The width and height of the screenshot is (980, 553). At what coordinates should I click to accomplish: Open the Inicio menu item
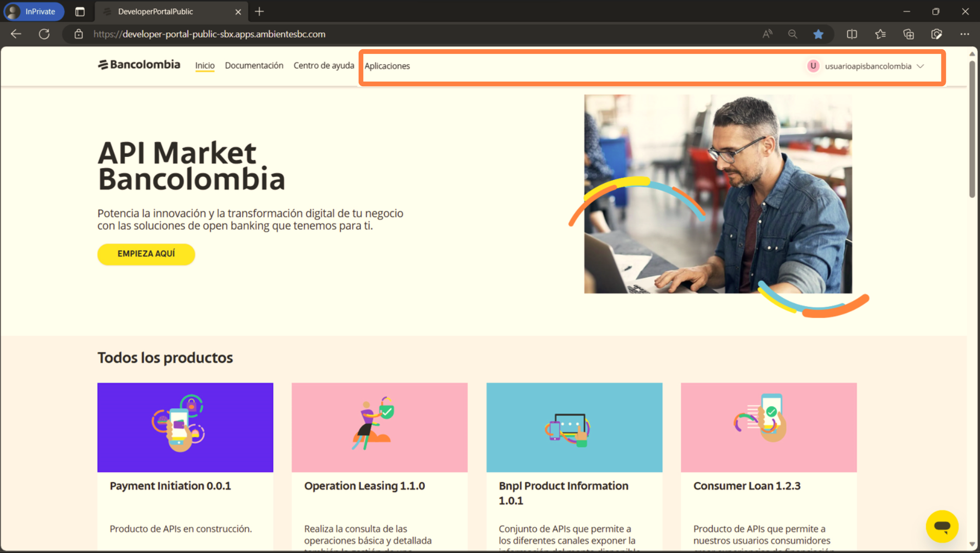(205, 66)
